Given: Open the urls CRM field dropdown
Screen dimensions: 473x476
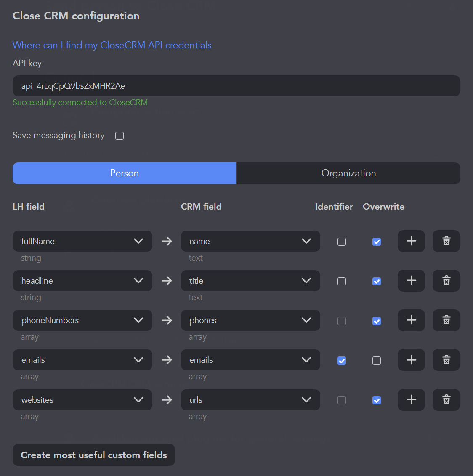Looking at the screenshot, I should (x=250, y=400).
